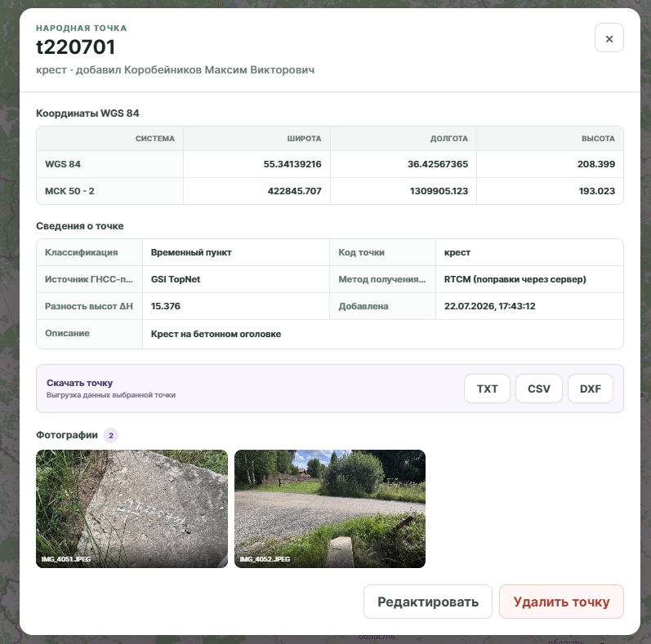Click classification value Временный пункт
The width and height of the screenshot is (651, 644).
(191, 252)
